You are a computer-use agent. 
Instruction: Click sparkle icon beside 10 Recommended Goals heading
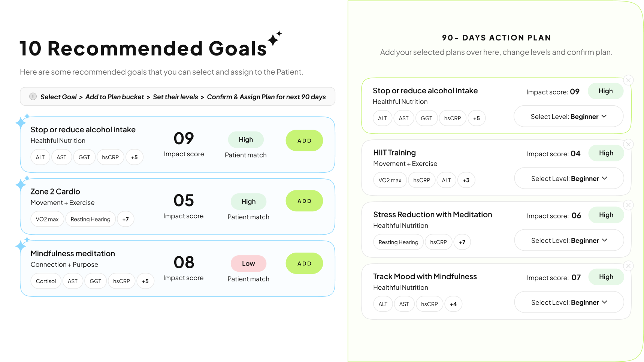(x=274, y=38)
